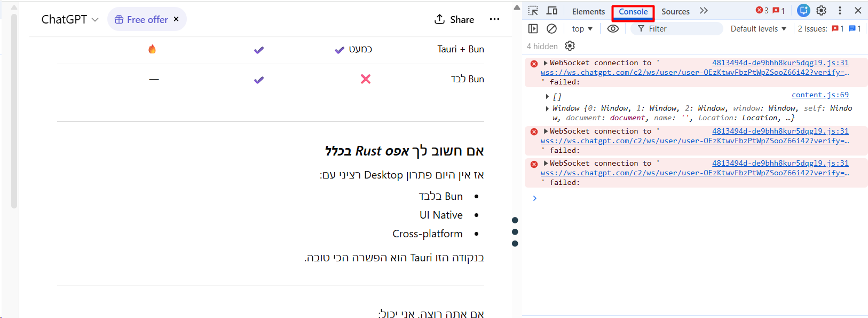The width and height of the screenshot is (868, 318).
Task: Toggle the device toolbar icon
Action: coord(552,11)
